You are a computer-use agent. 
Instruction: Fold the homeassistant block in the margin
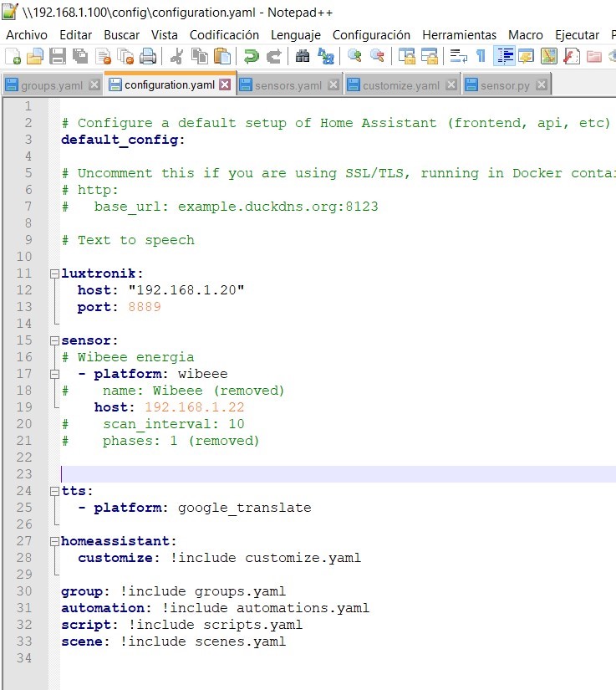(54, 541)
